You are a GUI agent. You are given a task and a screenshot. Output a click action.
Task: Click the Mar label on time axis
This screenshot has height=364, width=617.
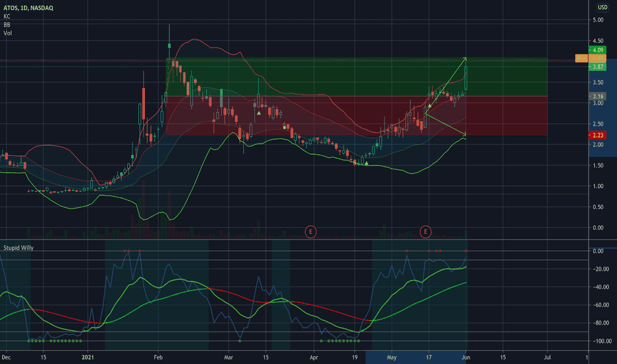coord(228,357)
